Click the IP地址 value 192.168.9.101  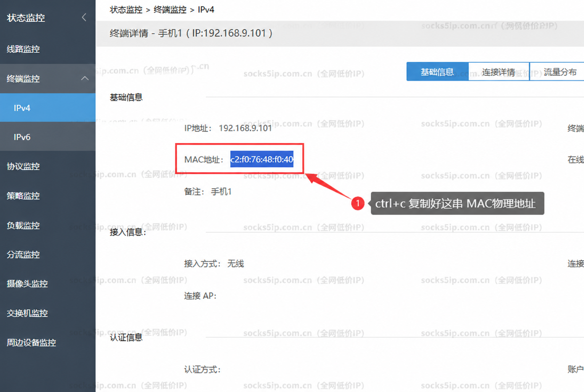coord(245,128)
